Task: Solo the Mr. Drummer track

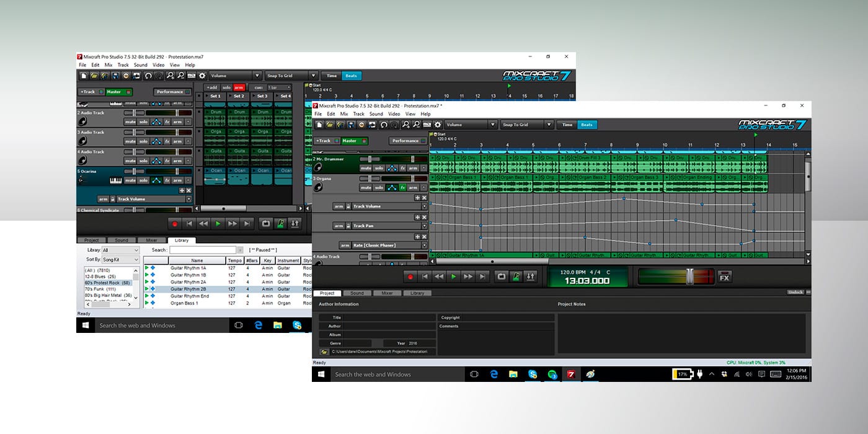Action: click(379, 168)
